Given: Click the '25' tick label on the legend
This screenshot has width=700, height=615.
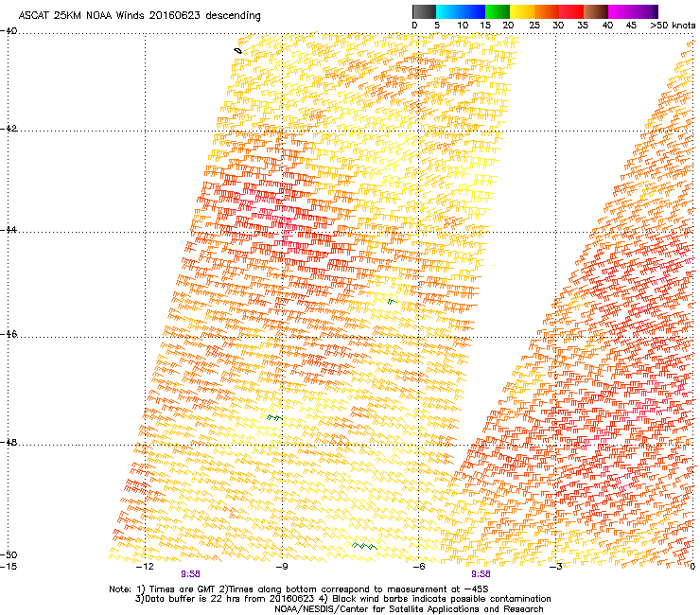Looking at the screenshot, I should click(x=534, y=26).
